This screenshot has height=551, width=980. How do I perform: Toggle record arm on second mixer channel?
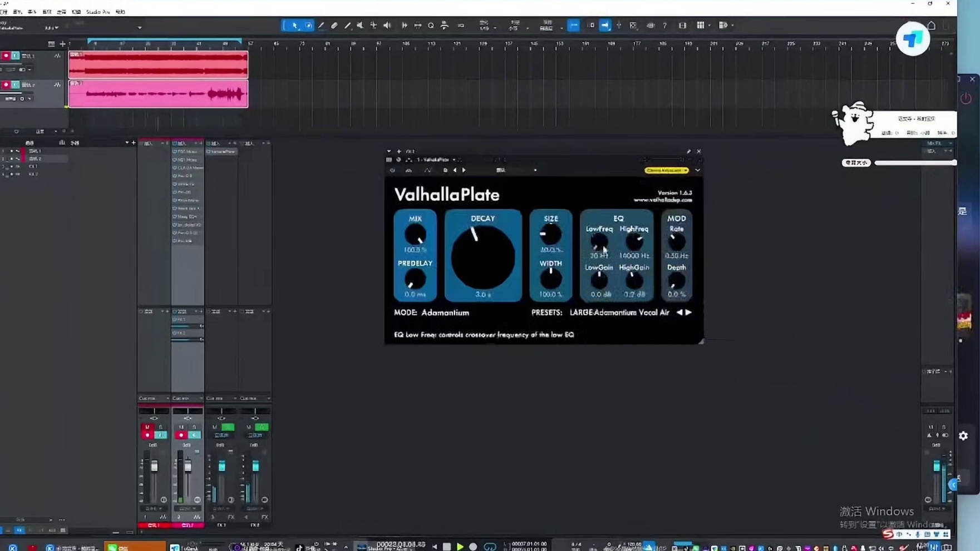[181, 435]
